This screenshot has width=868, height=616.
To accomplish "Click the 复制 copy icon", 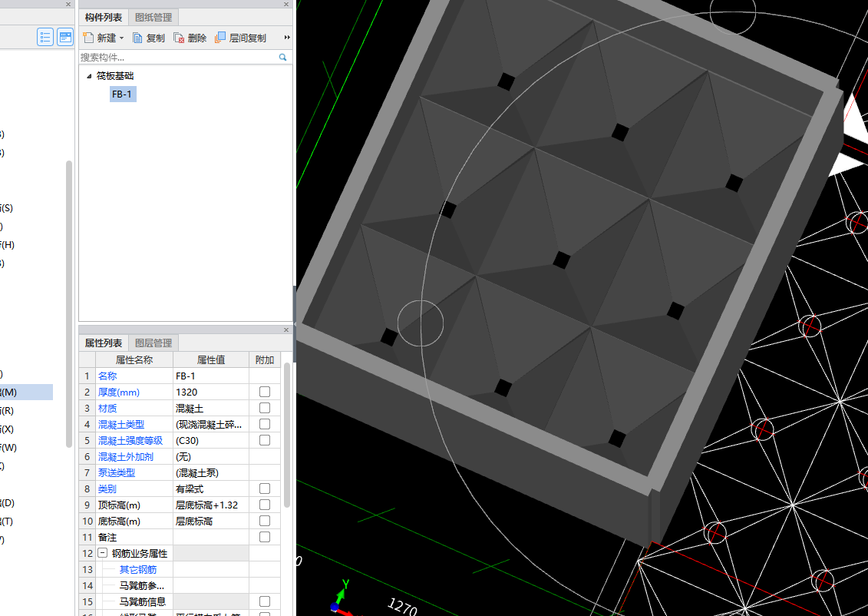I will click(137, 38).
